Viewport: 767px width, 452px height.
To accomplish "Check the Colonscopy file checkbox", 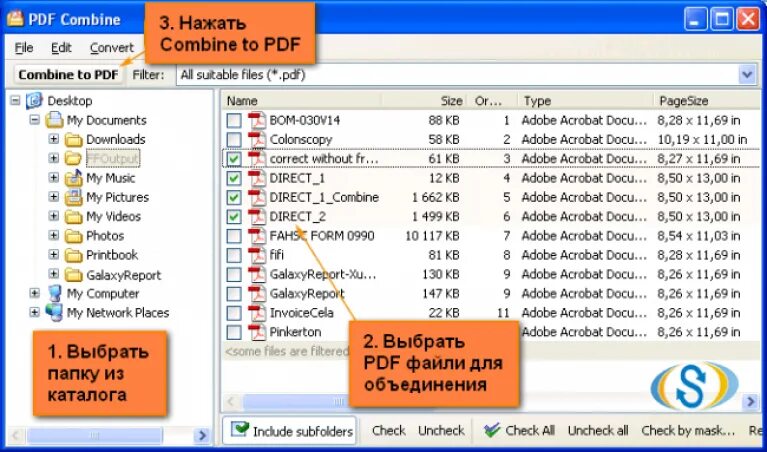I will tap(234, 139).
